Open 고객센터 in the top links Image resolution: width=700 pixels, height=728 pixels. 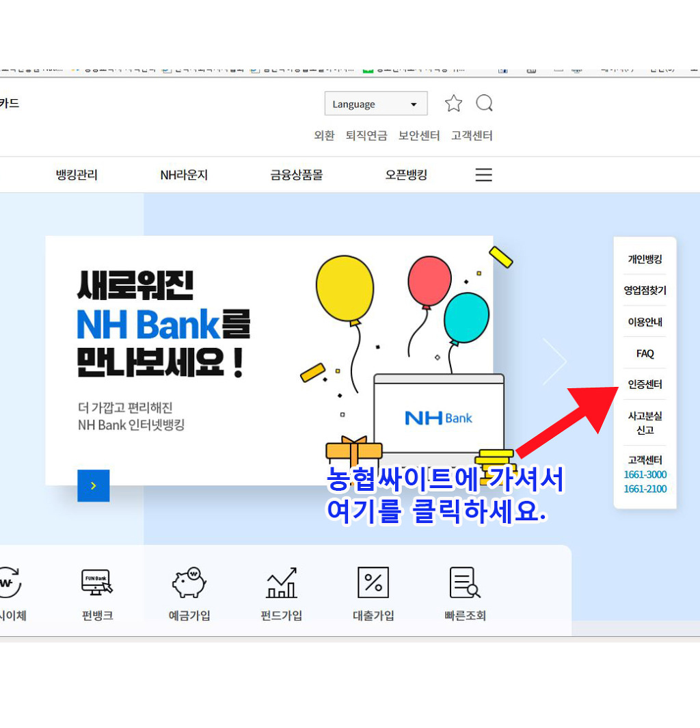coord(472,135)
